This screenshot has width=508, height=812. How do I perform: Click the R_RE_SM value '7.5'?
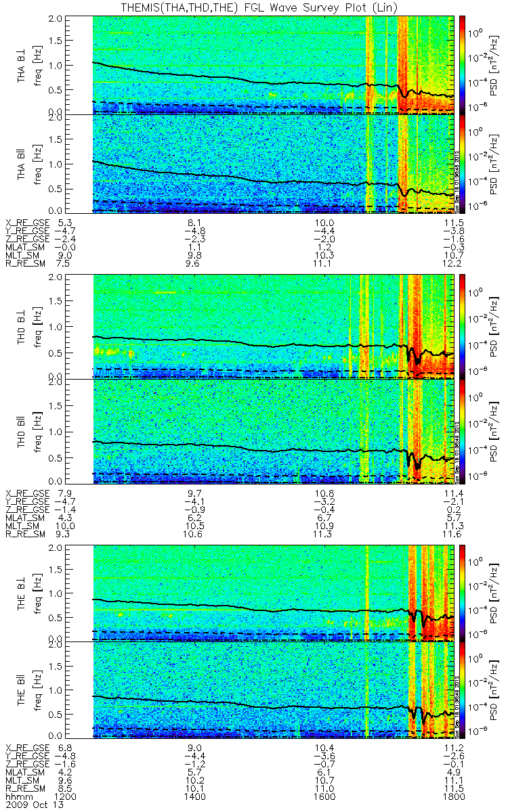66,263
